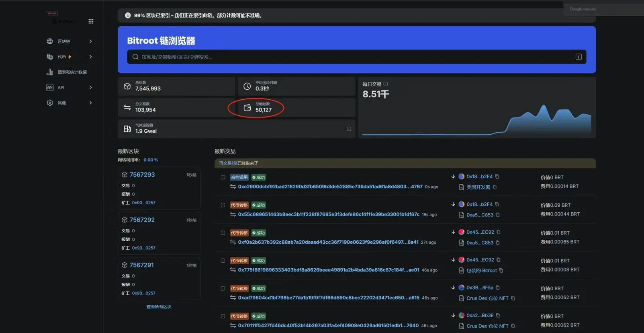Click the Google Translate widget

(604, 8)
